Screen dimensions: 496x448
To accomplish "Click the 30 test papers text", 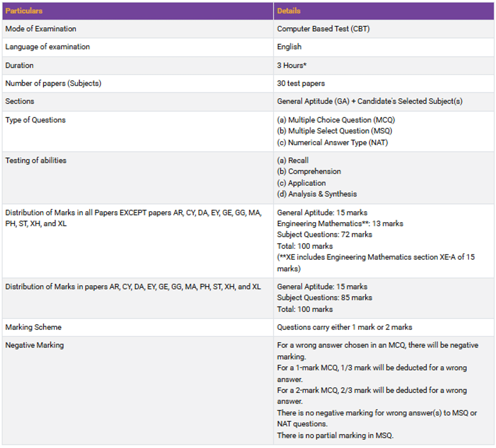I will point(301,83).
